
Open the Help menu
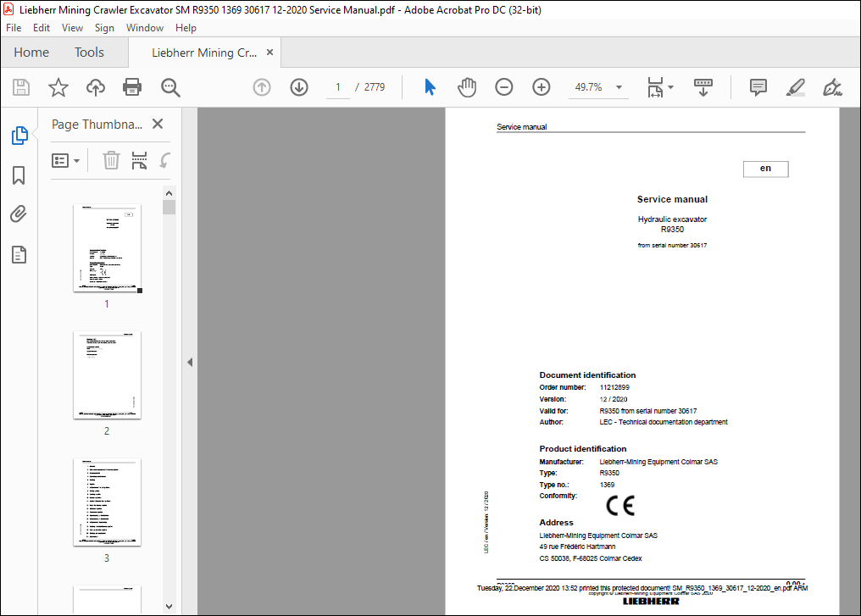186,28
